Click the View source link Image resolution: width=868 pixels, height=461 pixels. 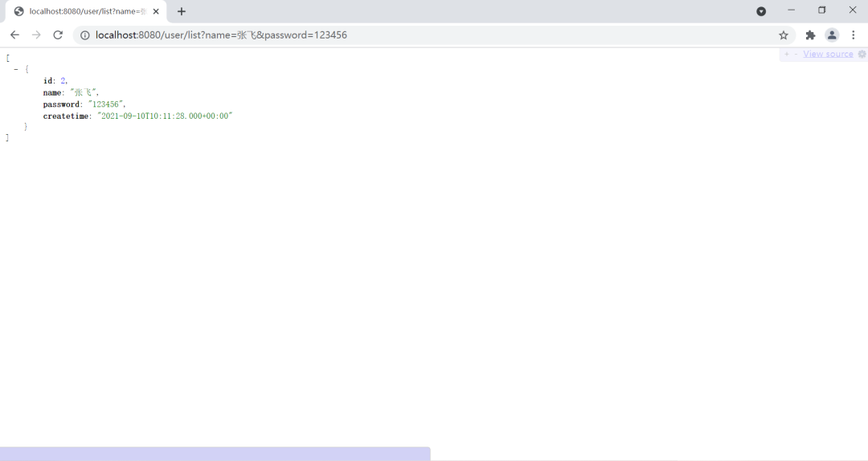[828, 54]
